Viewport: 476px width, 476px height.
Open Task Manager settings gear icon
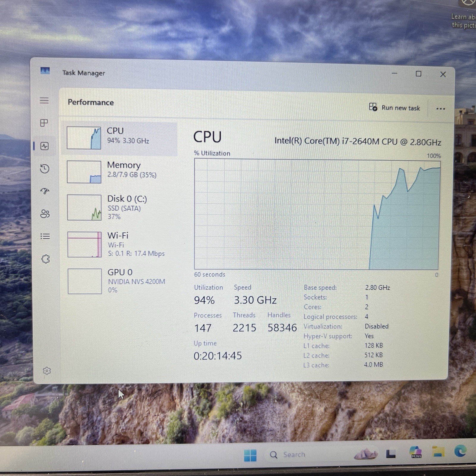47,371
